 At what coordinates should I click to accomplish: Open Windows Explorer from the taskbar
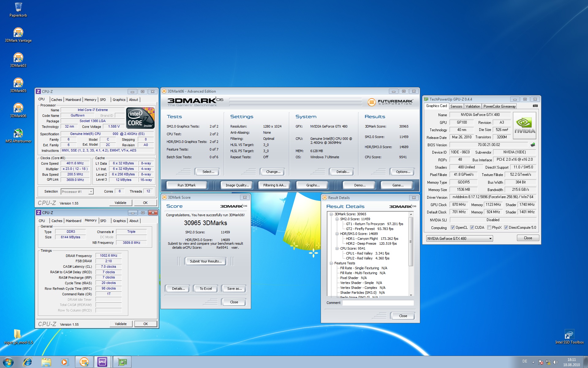pos(46,362)
